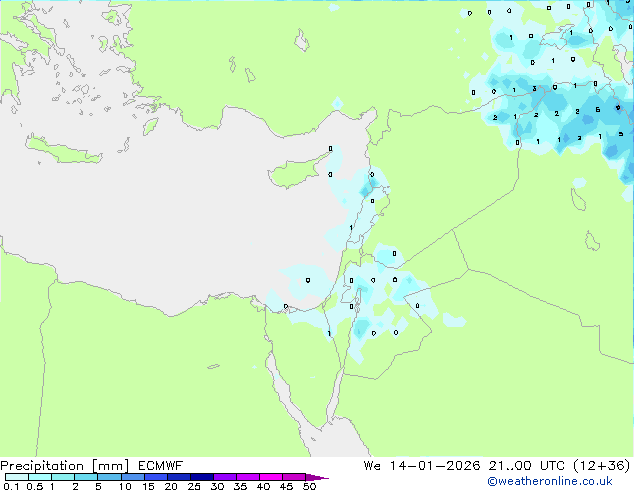Click the 1–2 mm legend color swatch
The width and height of the screenshot is (634, 490).
tap(63, 477)
